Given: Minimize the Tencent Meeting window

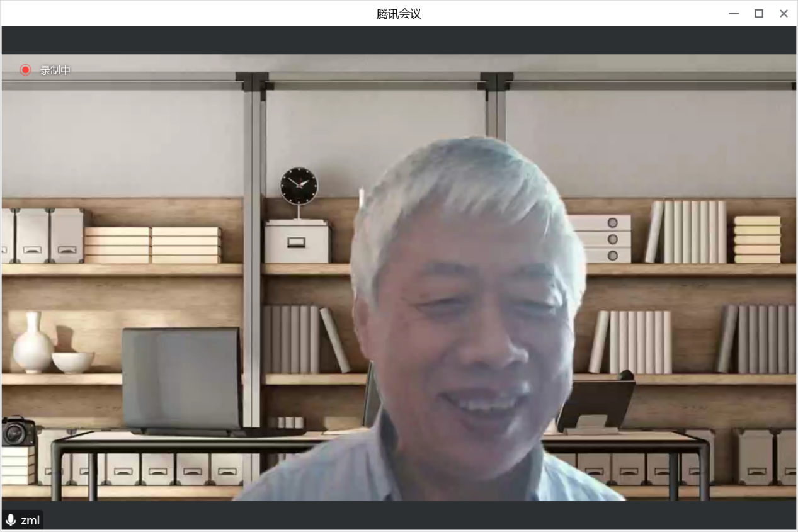Looking at the screenshot, I should tap(734, 14).
